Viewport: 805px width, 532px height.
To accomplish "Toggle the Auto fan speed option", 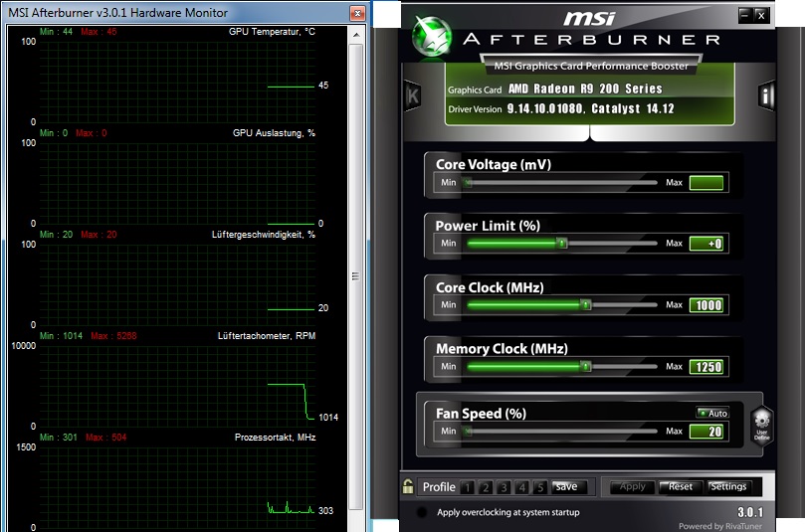I will coord(713,413).
